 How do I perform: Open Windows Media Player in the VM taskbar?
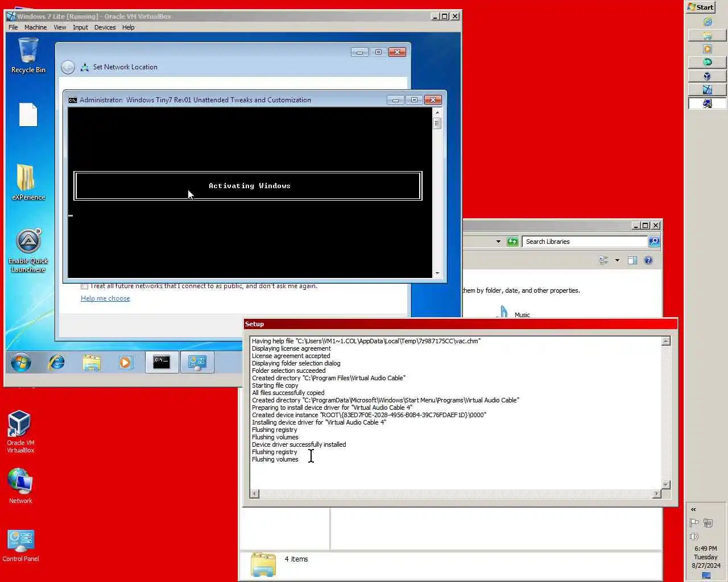click(126, 362)
